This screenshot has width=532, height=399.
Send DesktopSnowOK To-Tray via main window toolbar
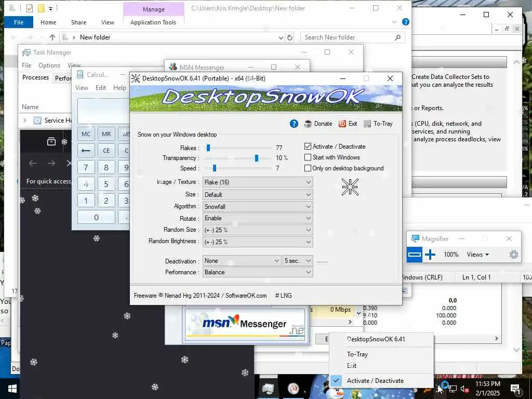378,124
